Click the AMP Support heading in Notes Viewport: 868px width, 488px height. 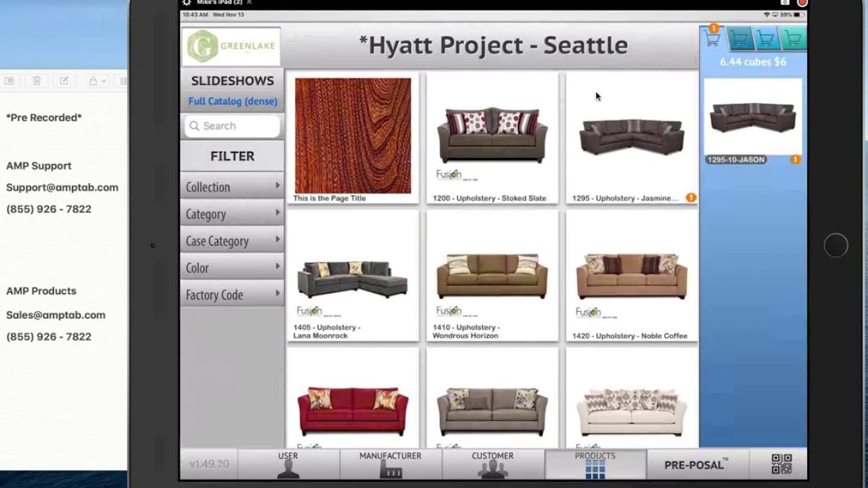pyautogui.click(x=39, y=166)
